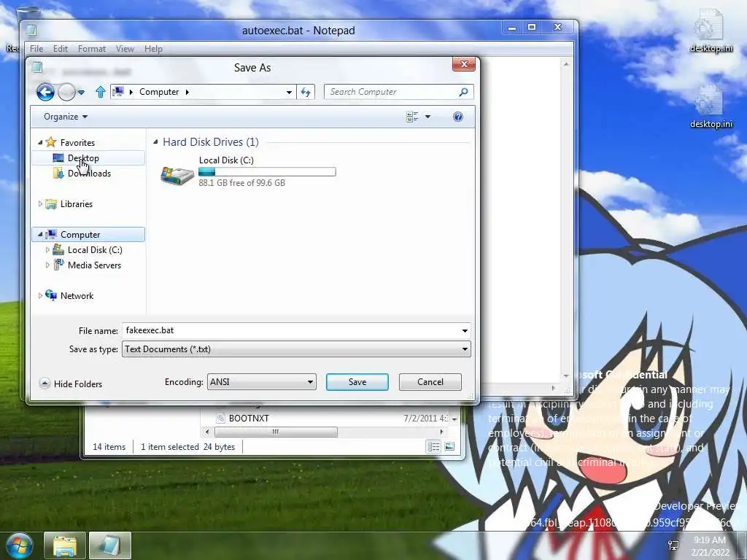Click the BOOTNXT file name in Explorer

(249, 418)
